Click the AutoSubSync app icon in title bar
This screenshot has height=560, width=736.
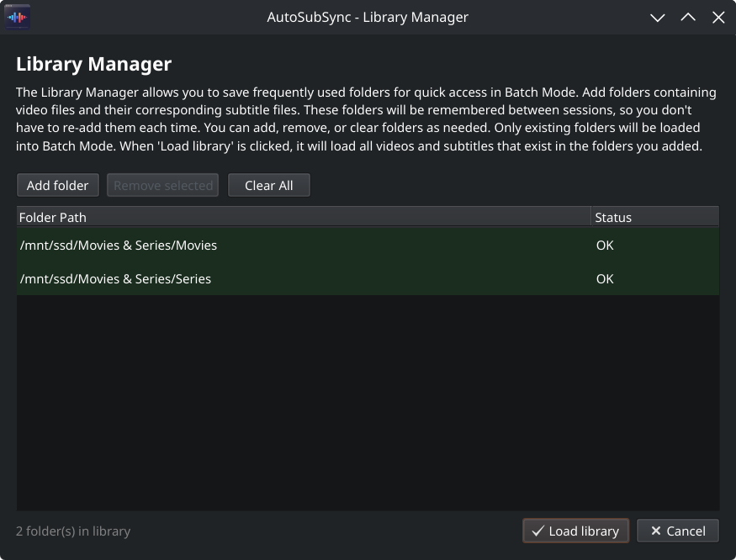(18, 18)
